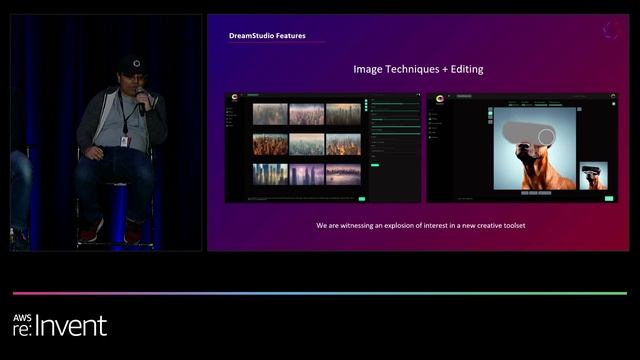Click the small gray icon above the canvas's right edge
640x360 pixels.
(579, 109)
